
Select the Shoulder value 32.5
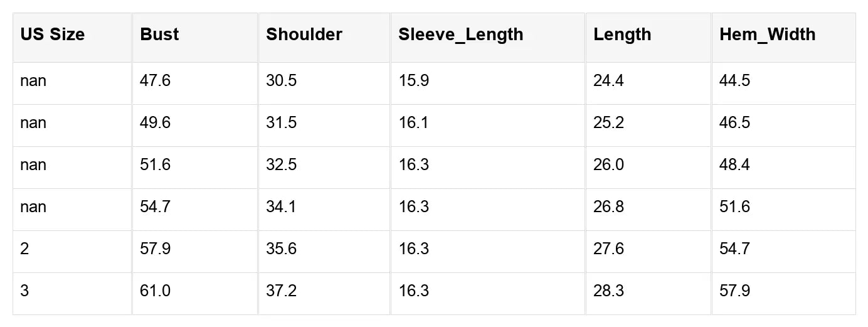[281, 165]
